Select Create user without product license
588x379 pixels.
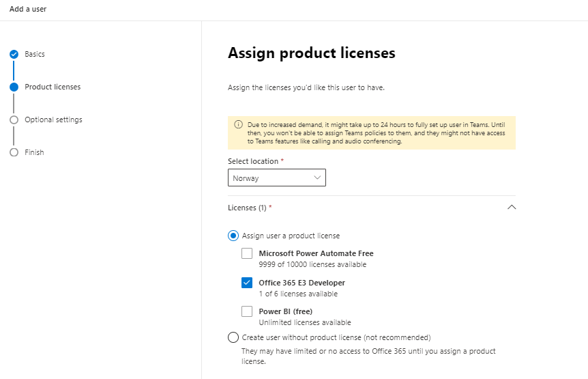pos(233,337)
